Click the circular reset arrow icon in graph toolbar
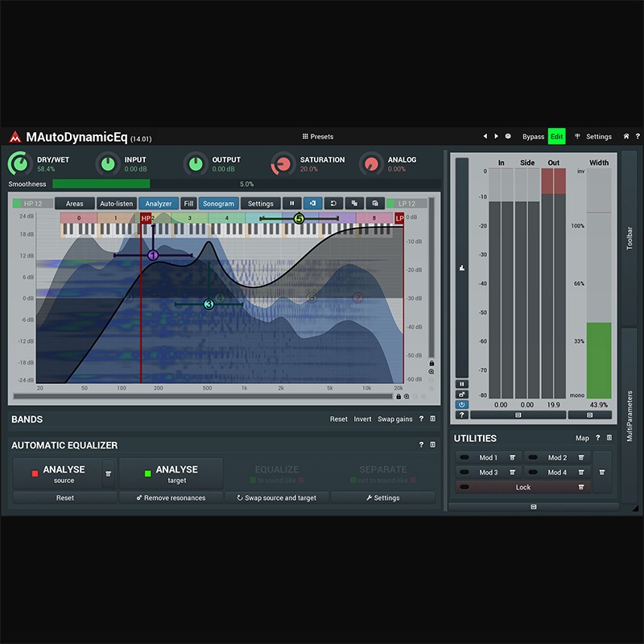The height and width of the screenshot is (644, 644). (333, 204)
